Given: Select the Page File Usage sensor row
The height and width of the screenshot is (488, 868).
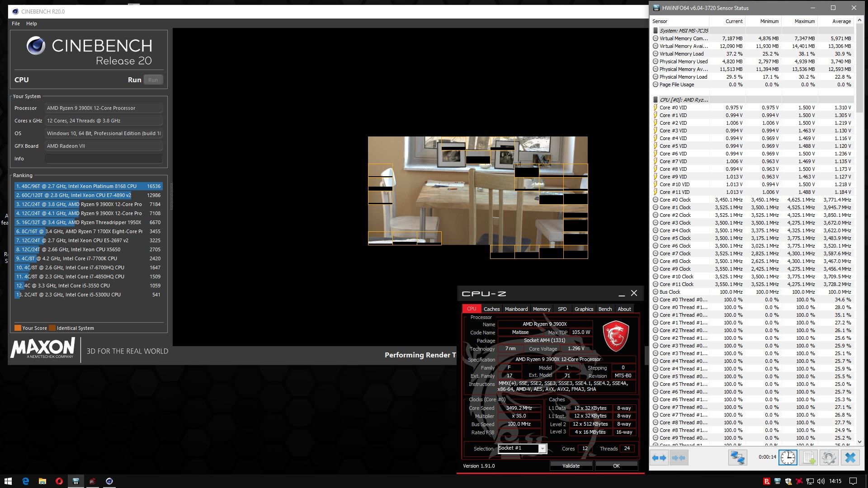Looking at the screenshot, I should point(752,84).
